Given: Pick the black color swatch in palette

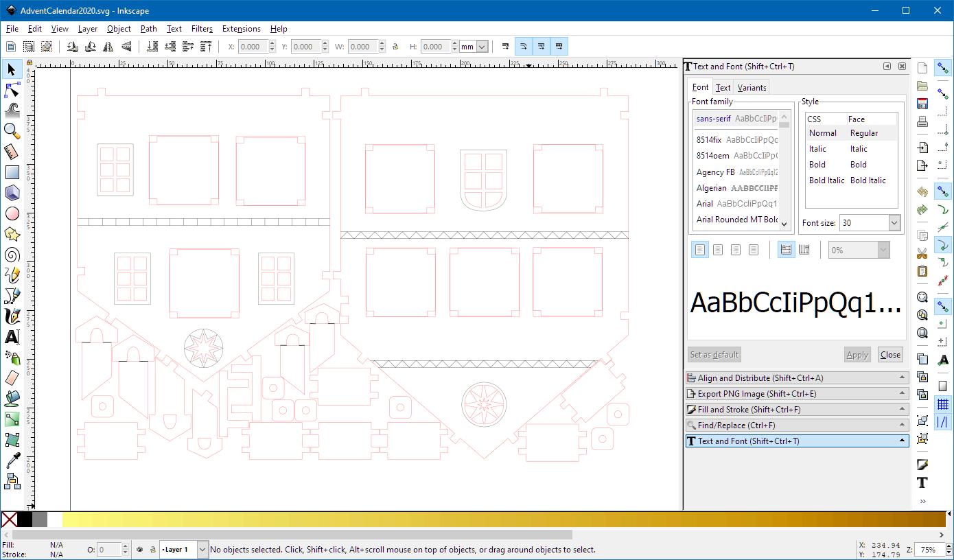Looking at the screenshot, I should [25, 520].
